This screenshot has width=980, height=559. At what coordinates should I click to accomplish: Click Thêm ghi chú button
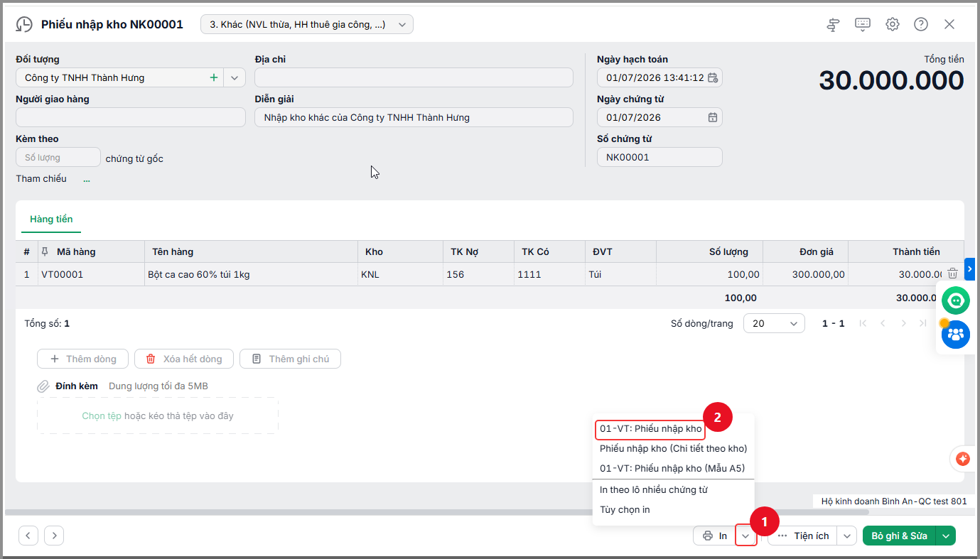click(x=290, y=359)
